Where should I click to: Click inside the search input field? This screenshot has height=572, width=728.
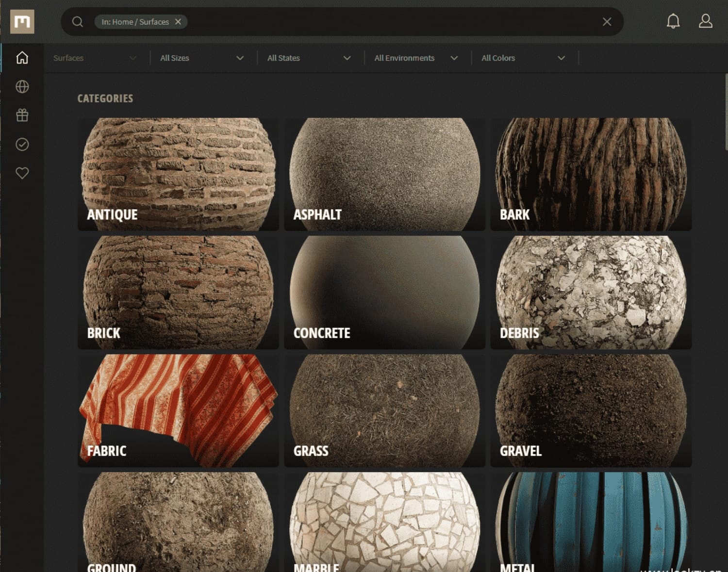[x=388, y=22]
